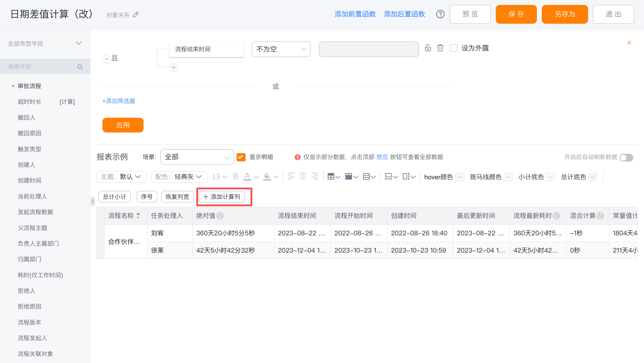Toggle bold formatting in the toolbar

coord(235,177)
